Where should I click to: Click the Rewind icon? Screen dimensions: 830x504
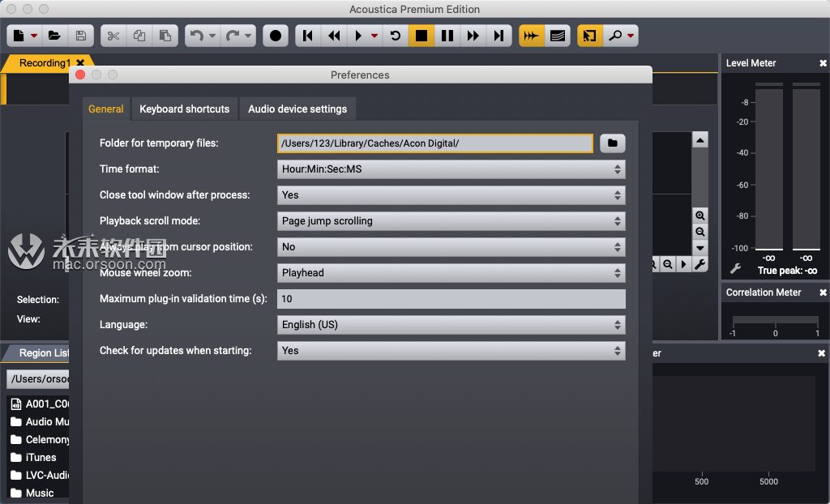pos(334,36)
